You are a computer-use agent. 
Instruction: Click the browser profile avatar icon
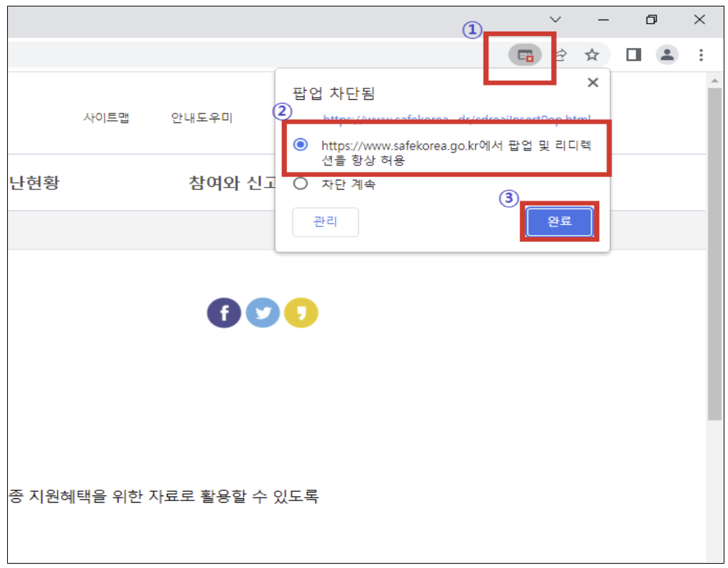tap(666, 55)
